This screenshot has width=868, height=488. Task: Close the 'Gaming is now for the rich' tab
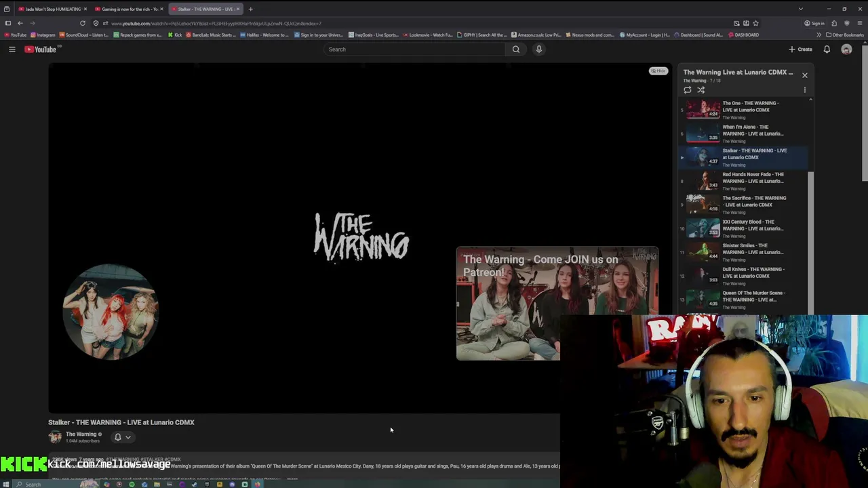161,9
